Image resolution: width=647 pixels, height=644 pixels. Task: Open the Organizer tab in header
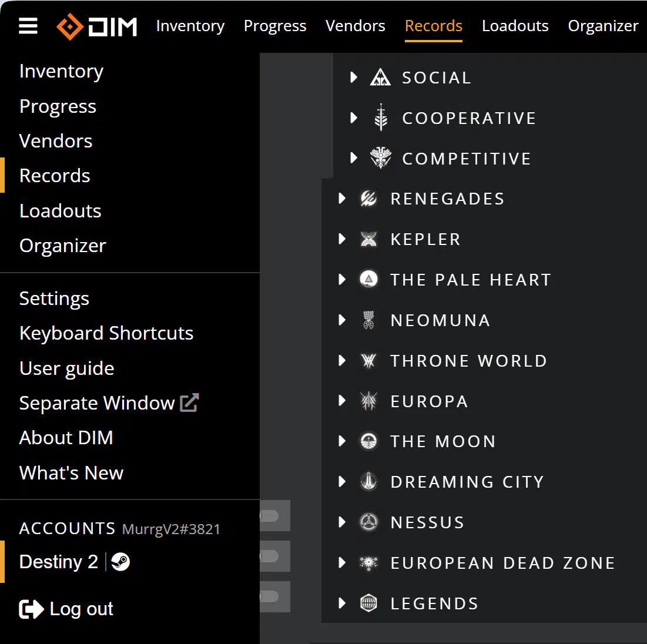click(x=603, y=26)
